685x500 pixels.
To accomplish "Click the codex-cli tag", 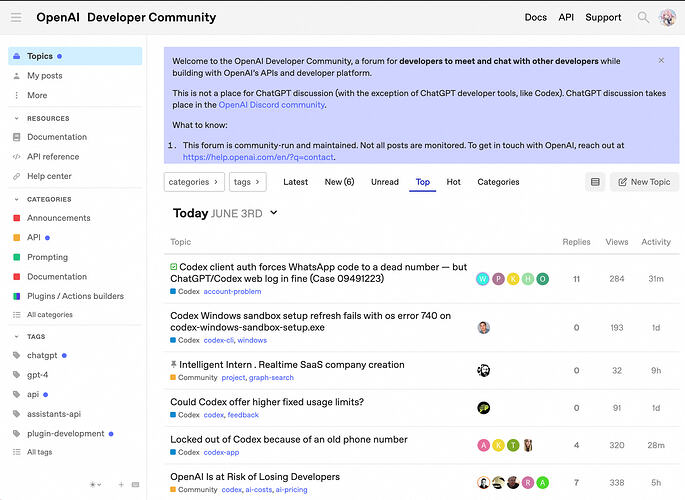I will [218, 340].
